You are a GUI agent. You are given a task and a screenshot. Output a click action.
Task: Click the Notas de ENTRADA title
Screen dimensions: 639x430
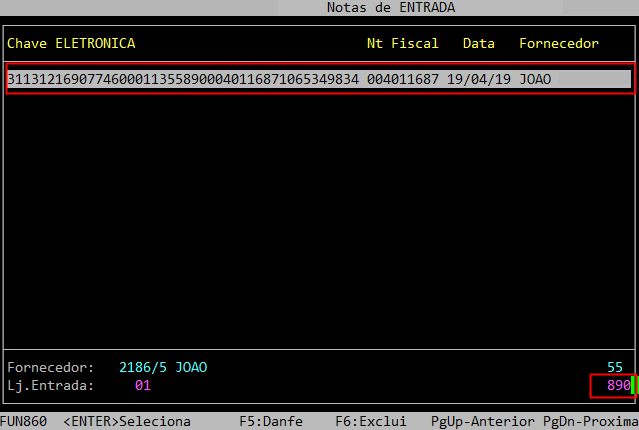pos(391,7)
